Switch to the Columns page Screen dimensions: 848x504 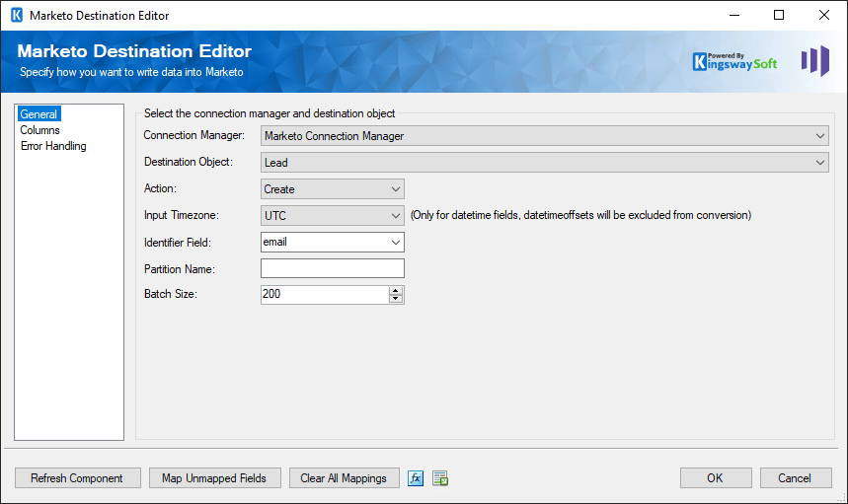[x=39, y=130]
